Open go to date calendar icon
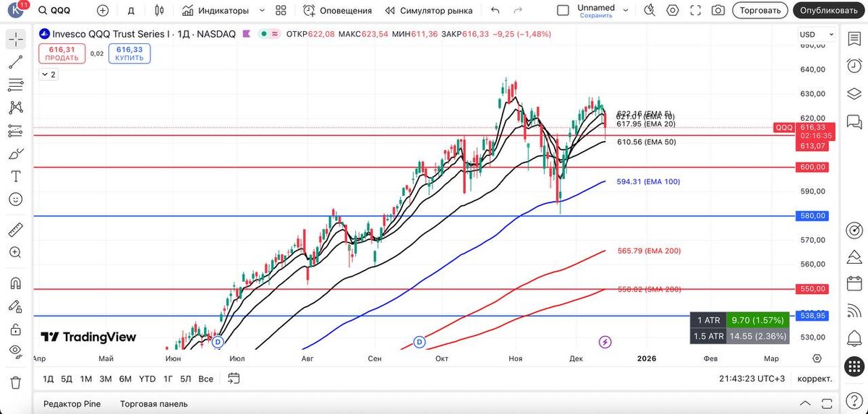 click(x=234, y=378)
